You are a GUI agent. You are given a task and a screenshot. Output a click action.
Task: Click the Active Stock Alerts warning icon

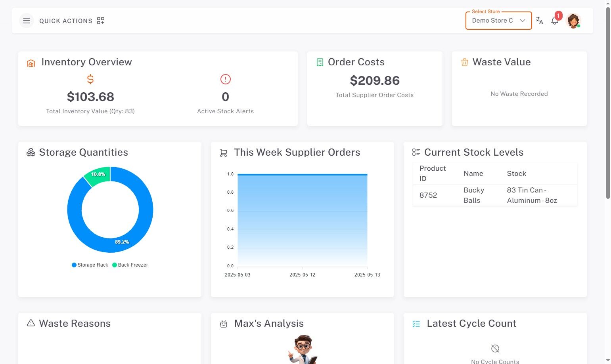[x=225, y=79]
